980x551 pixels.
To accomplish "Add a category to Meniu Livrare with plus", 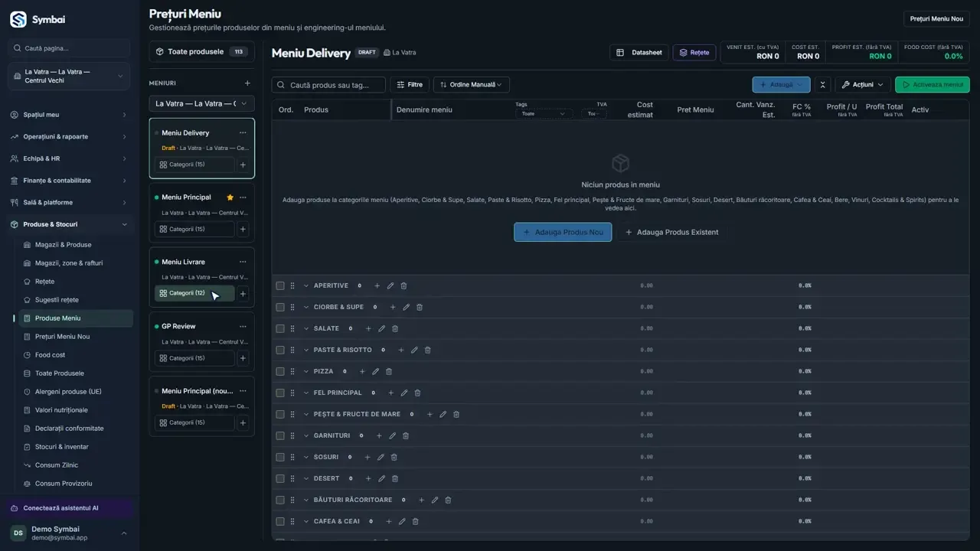I will point(243,294).
